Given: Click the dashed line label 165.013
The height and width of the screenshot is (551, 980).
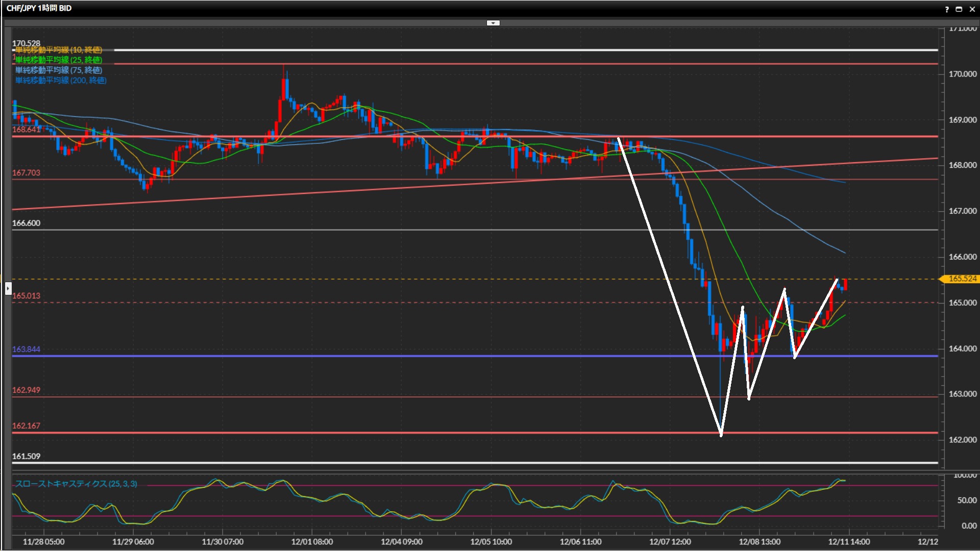Looking at the screenshot, I should (x=26, y=296).
